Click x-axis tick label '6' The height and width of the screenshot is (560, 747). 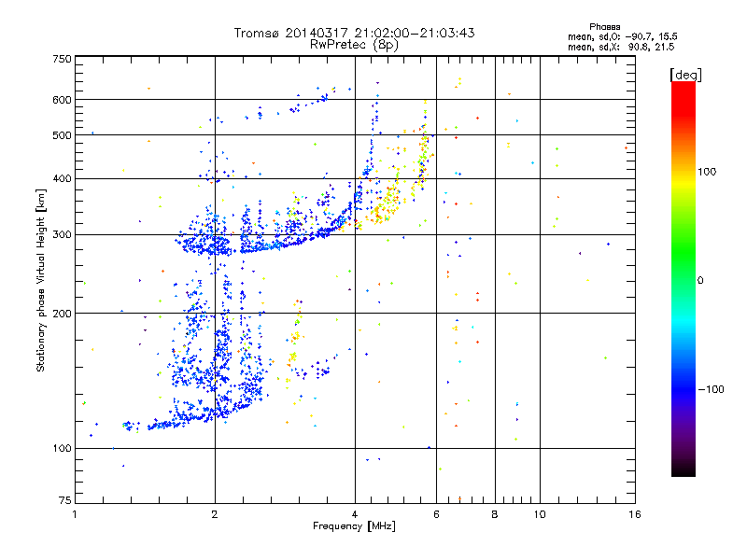click(436, 514)
